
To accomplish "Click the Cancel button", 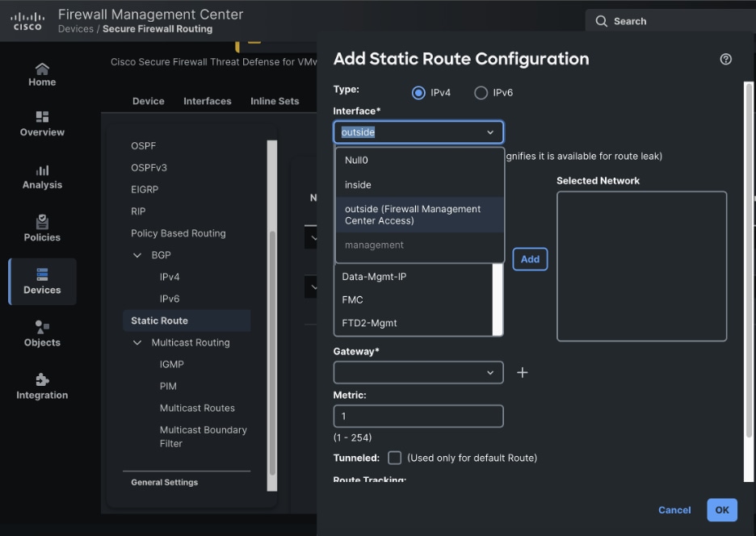I will pyautogui.click(x=674, y=510).
